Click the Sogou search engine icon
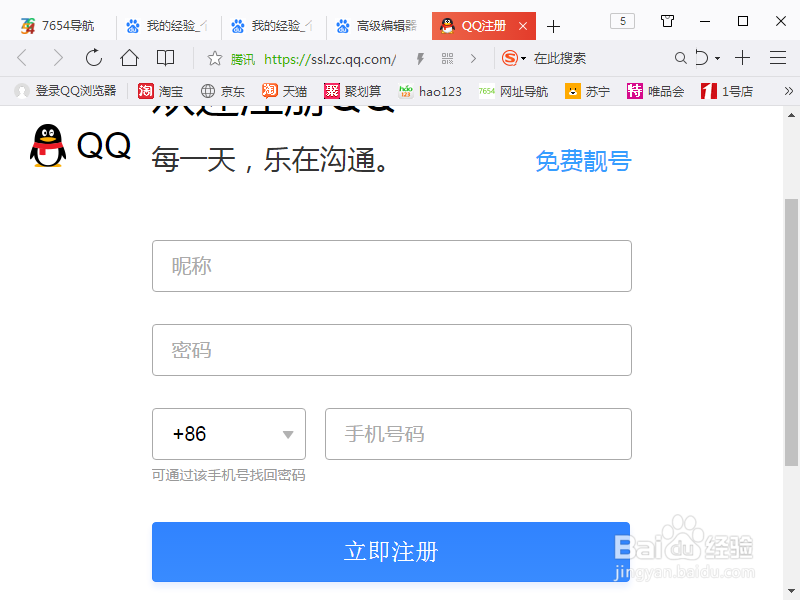 510,58
